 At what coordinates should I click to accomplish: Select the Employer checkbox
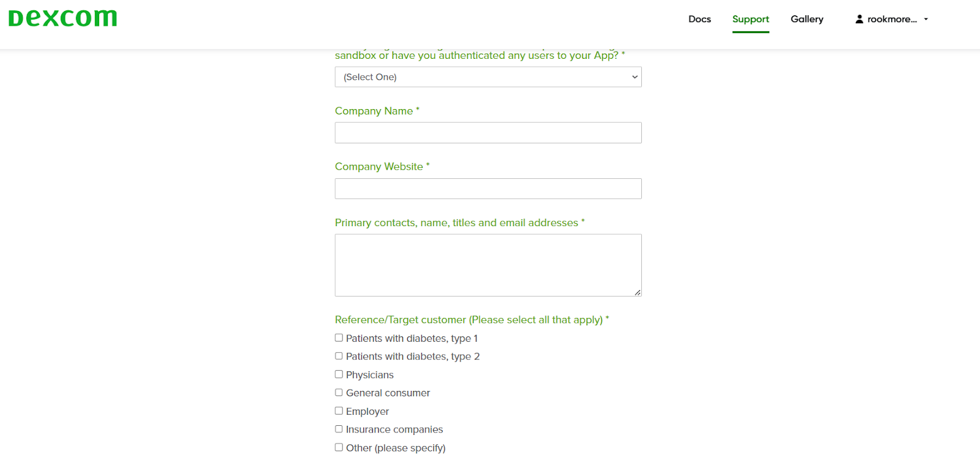pyautogui.click(x=339, y=411)
